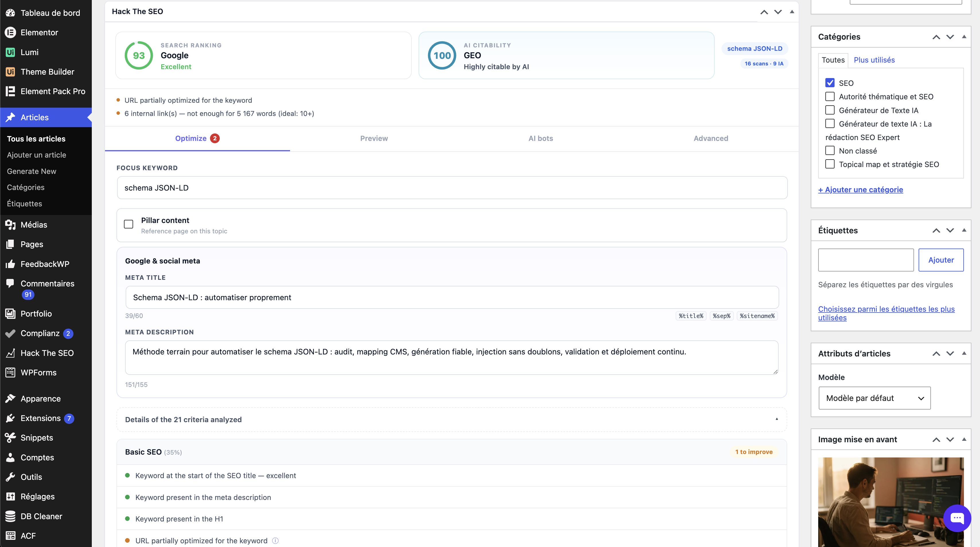Collapse the Catégories panel triangle
Viewport: 980px width, 547px height.
964,36
